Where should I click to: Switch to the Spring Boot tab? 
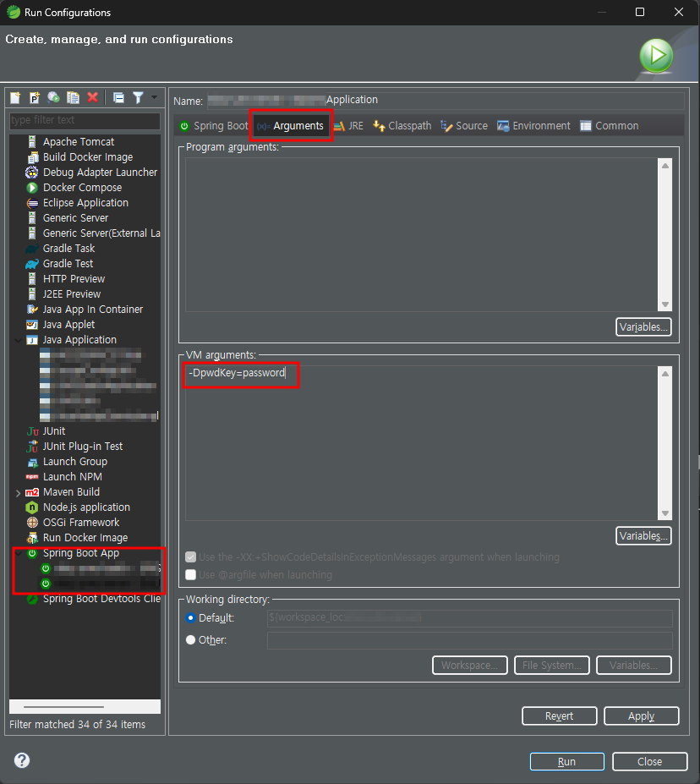coord(213,126)
